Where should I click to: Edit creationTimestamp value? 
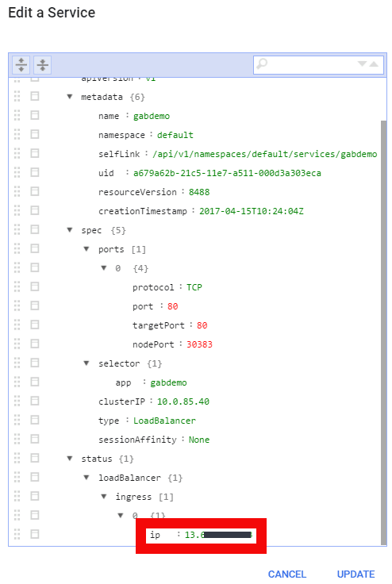pos(252,211)
